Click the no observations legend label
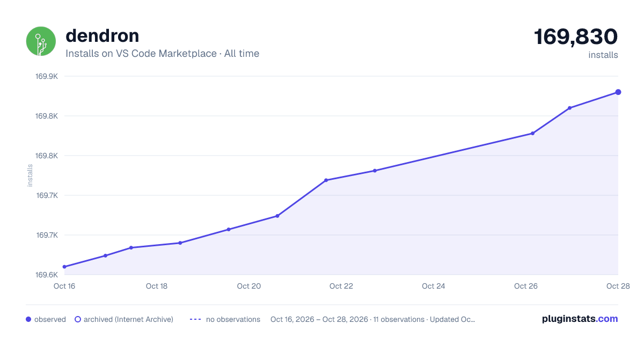The height and width of the screenshot is (338, 644). click(x=233, y=319)
